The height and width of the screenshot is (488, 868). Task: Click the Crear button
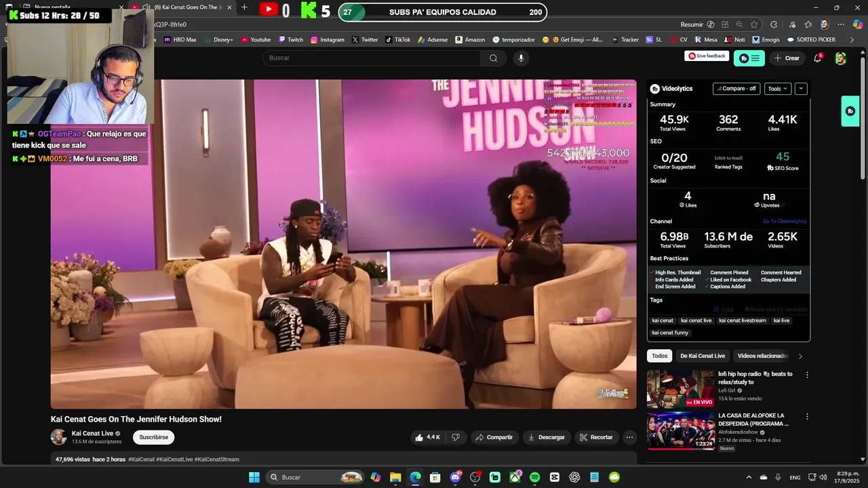pyautogui.click(x=787, y=58)
